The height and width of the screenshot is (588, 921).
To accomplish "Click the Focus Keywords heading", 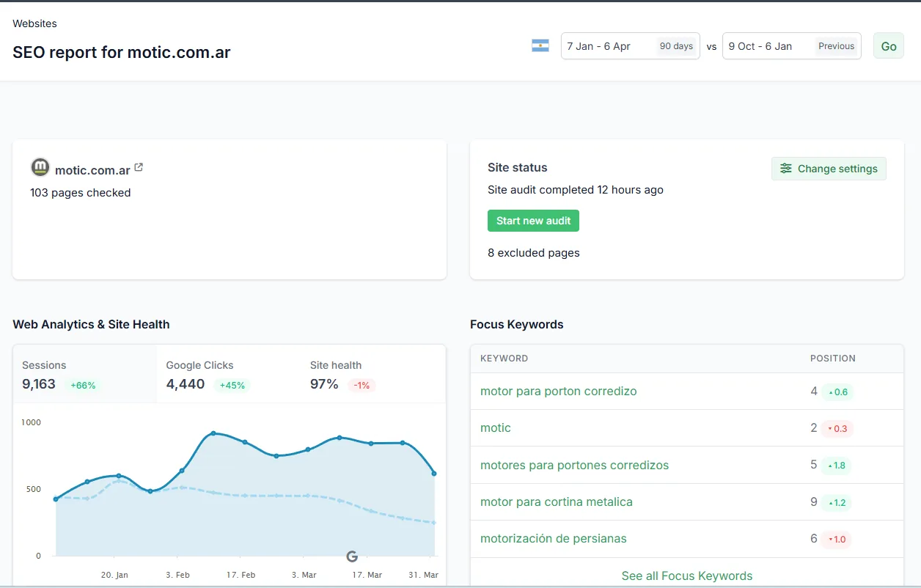I will 517,324.
